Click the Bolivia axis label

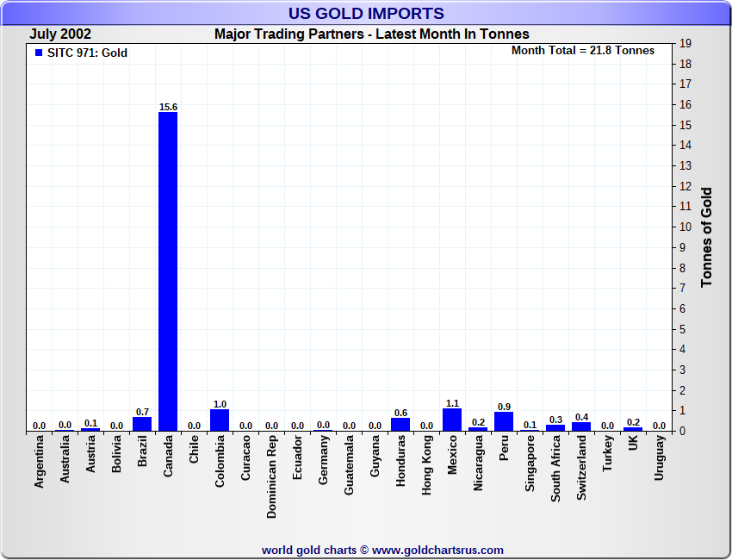(x=116, y=453)
